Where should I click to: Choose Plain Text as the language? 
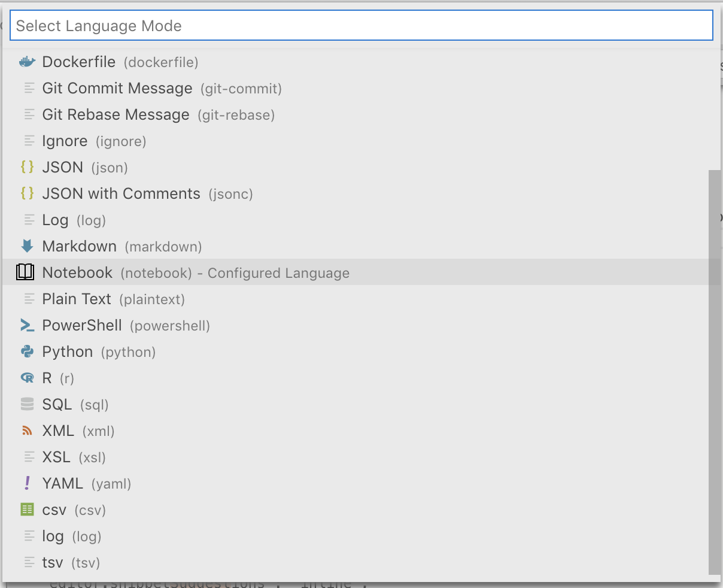(x=77, y=299)
